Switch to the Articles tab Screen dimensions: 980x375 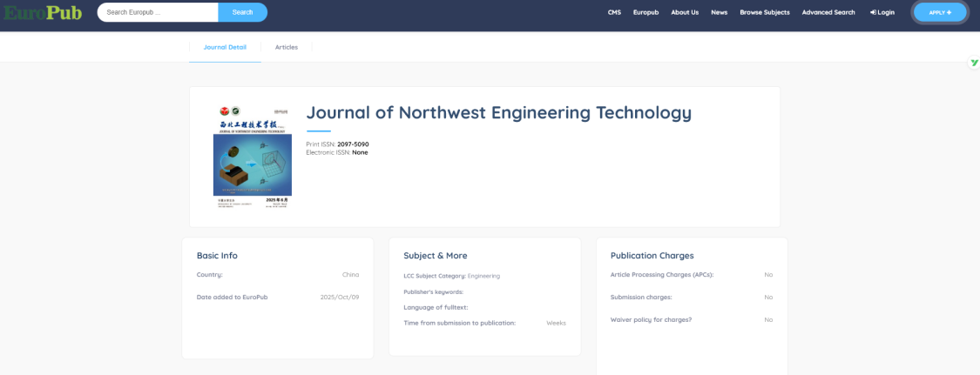[x=287, y=47]
